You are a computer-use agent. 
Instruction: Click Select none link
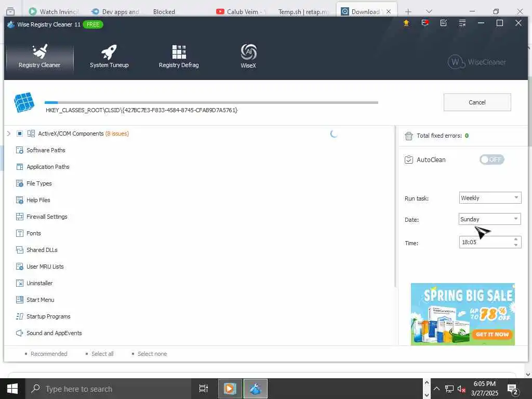click(152, 354)
